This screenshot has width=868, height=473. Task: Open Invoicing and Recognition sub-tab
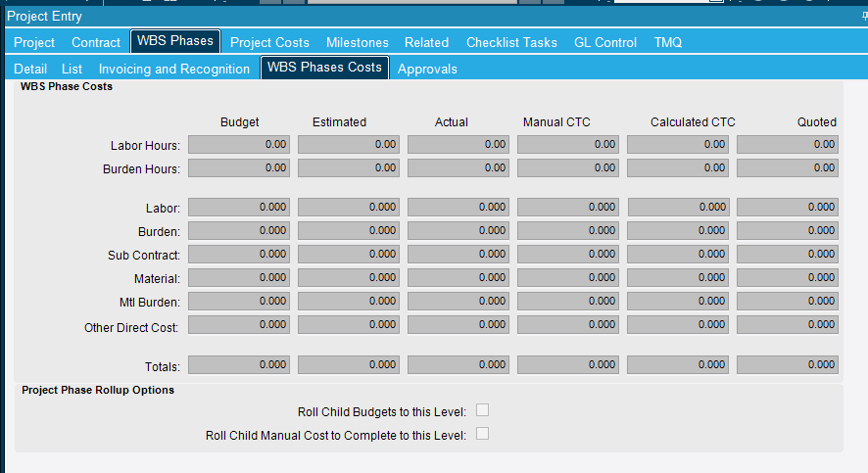174,70
